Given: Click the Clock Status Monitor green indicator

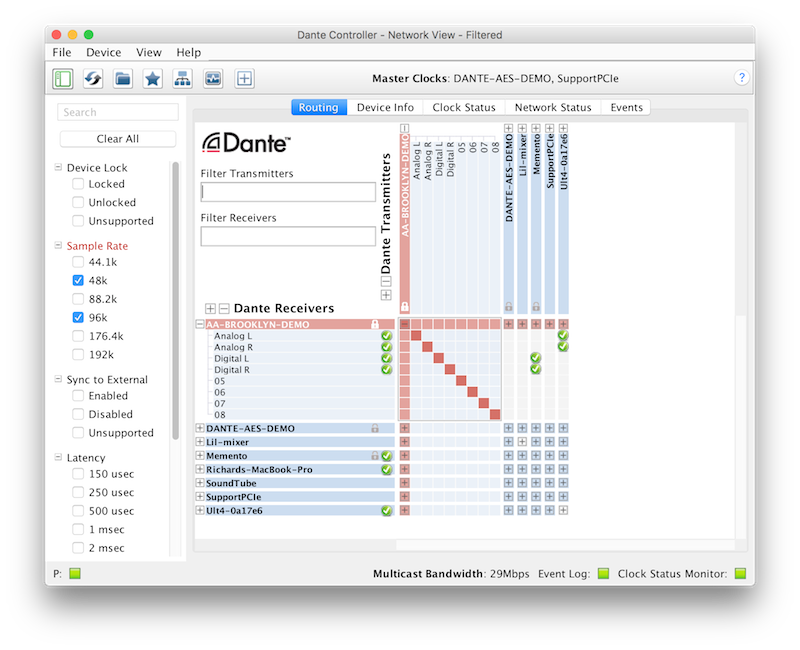Looking at the screenshot, I should coord(740,573).
